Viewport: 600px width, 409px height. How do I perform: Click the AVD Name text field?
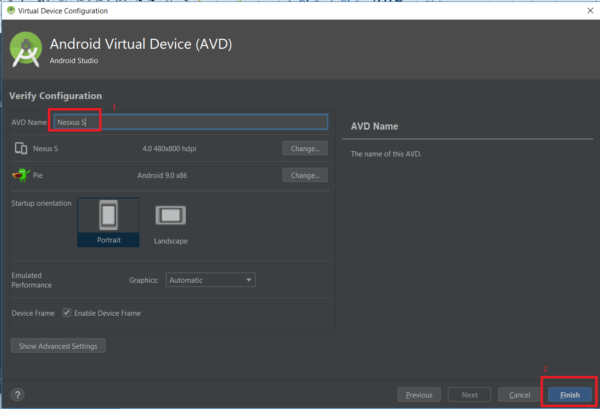point(191,122)
